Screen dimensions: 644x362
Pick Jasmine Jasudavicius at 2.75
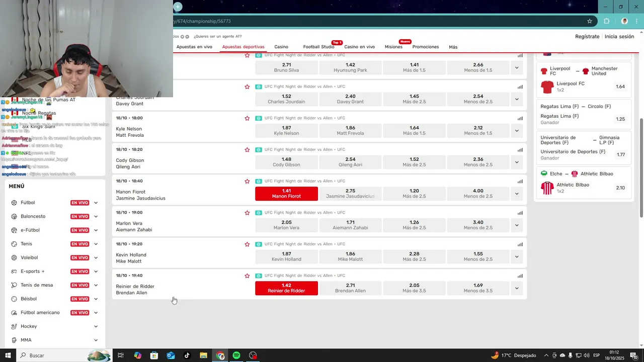coord(350,194)
